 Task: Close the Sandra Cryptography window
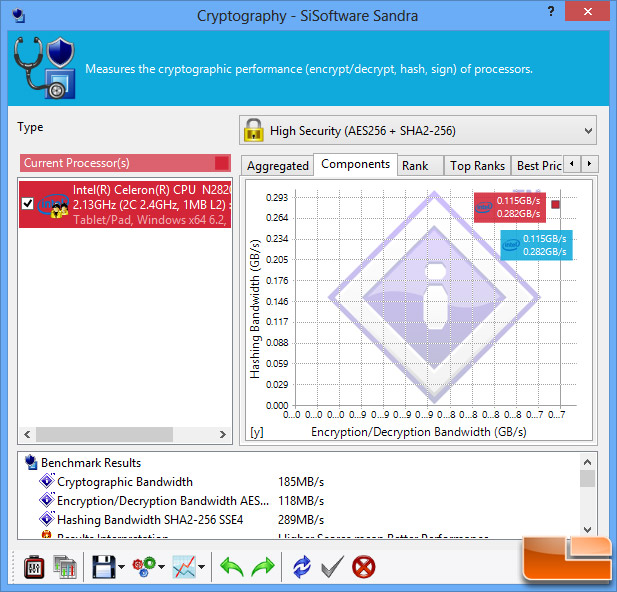588,11
